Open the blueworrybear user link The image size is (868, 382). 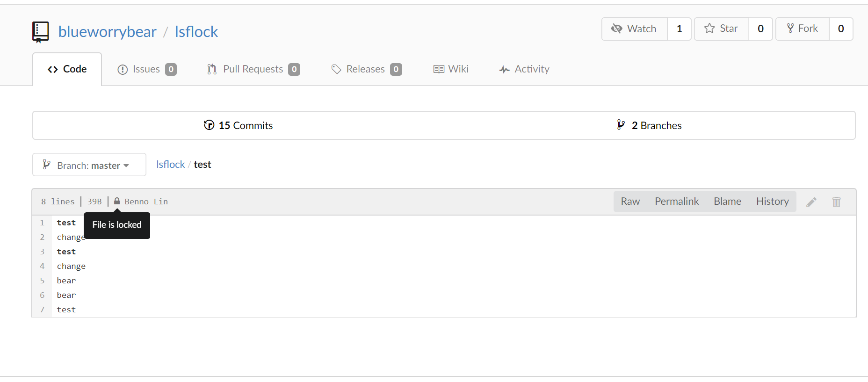click(x=108, y=32)
